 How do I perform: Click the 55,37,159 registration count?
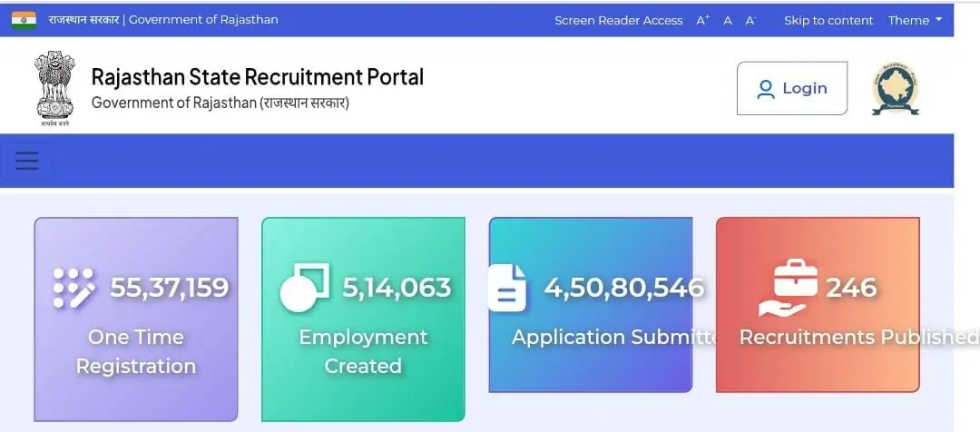(170, 288)
